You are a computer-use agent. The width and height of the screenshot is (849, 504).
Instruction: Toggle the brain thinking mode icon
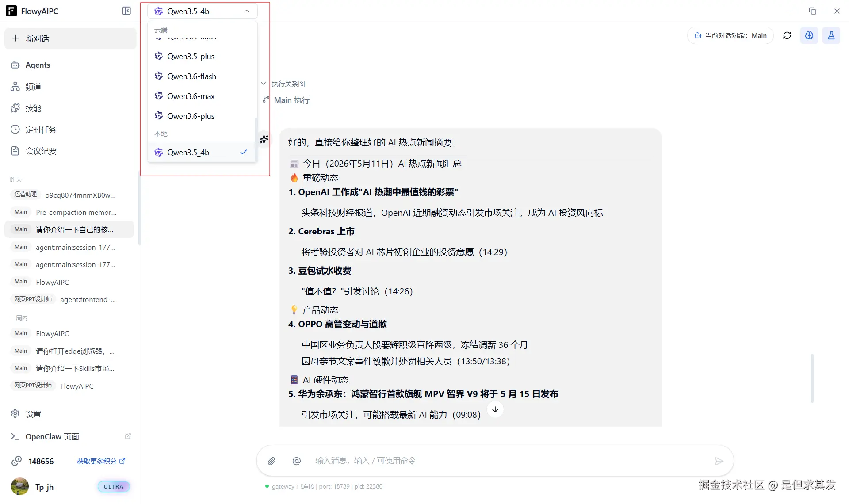click(x=809, y=36)
